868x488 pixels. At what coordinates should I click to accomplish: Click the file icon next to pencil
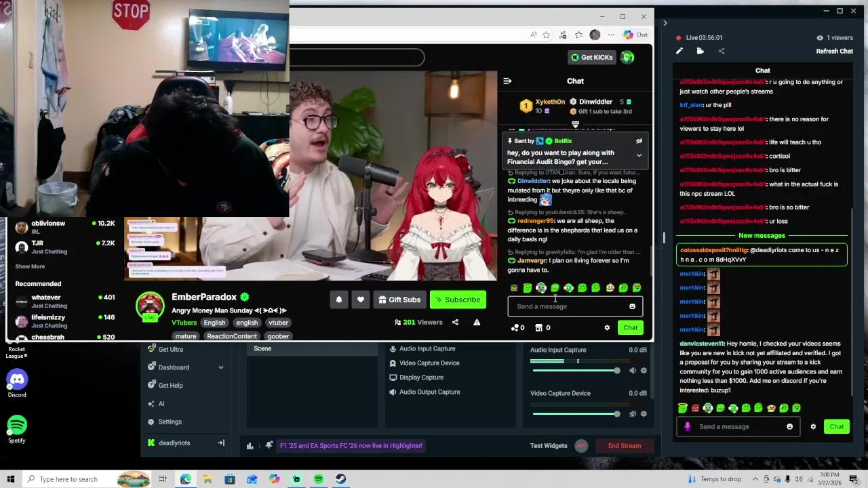tap(700, 51)
